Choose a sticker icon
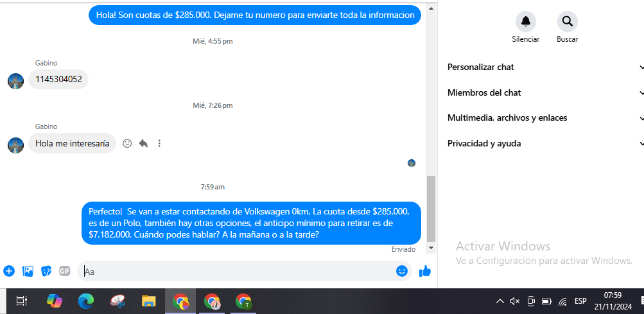 pos(46,271)
